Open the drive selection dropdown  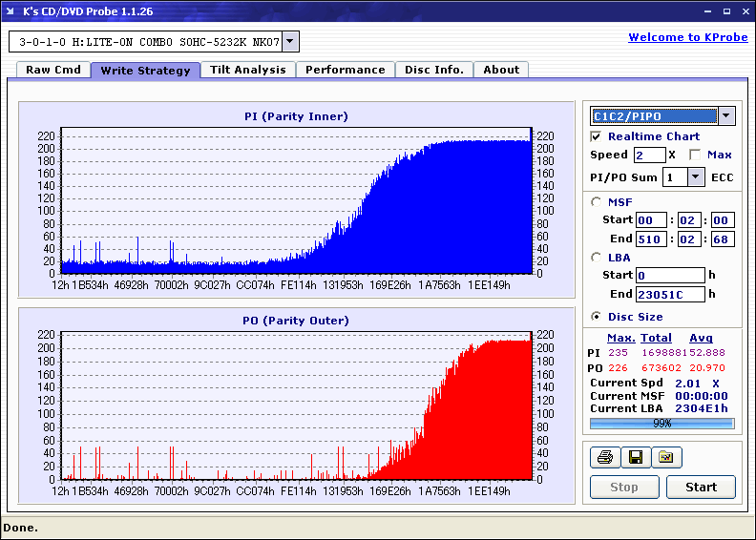click(x=290, y=41)
